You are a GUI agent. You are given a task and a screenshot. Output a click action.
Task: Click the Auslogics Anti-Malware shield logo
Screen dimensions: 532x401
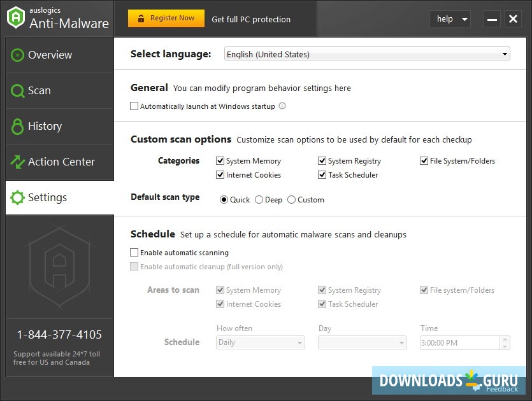coord(16,18)
